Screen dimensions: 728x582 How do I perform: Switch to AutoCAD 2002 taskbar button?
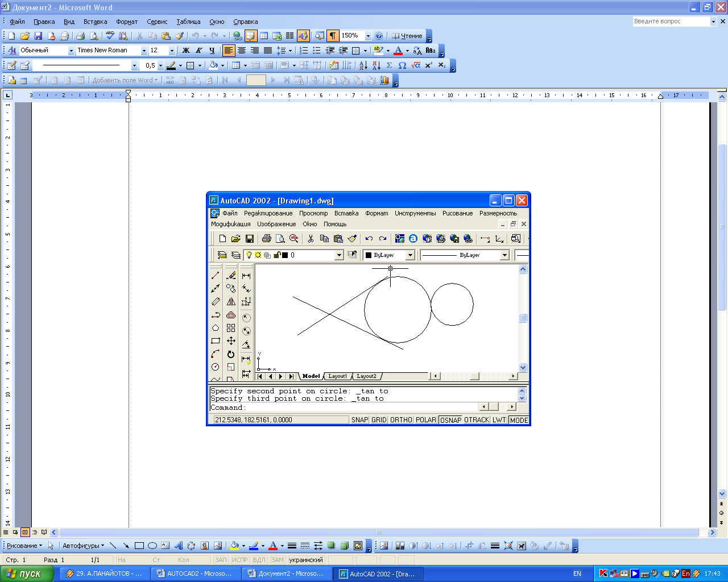pos(378,573)
